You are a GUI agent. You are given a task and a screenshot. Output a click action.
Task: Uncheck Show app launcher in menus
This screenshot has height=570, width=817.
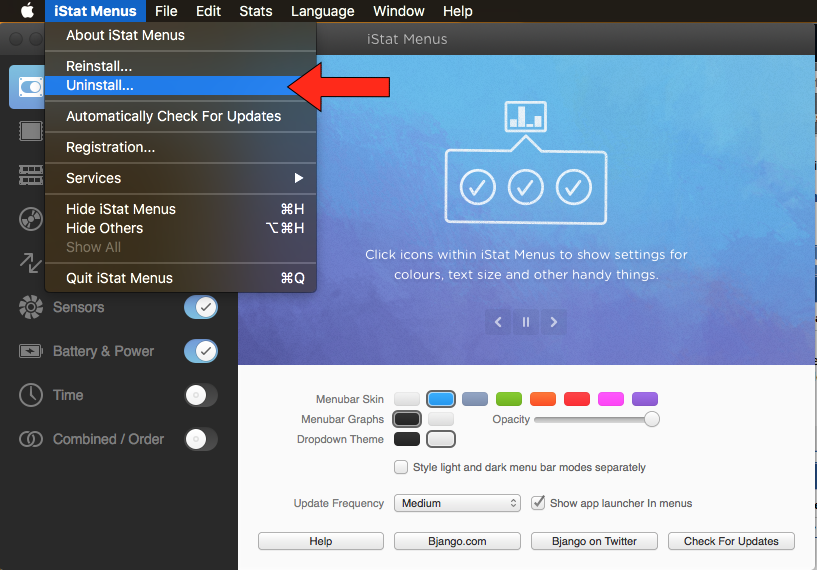pyautogui.click(x=538, y=503)
